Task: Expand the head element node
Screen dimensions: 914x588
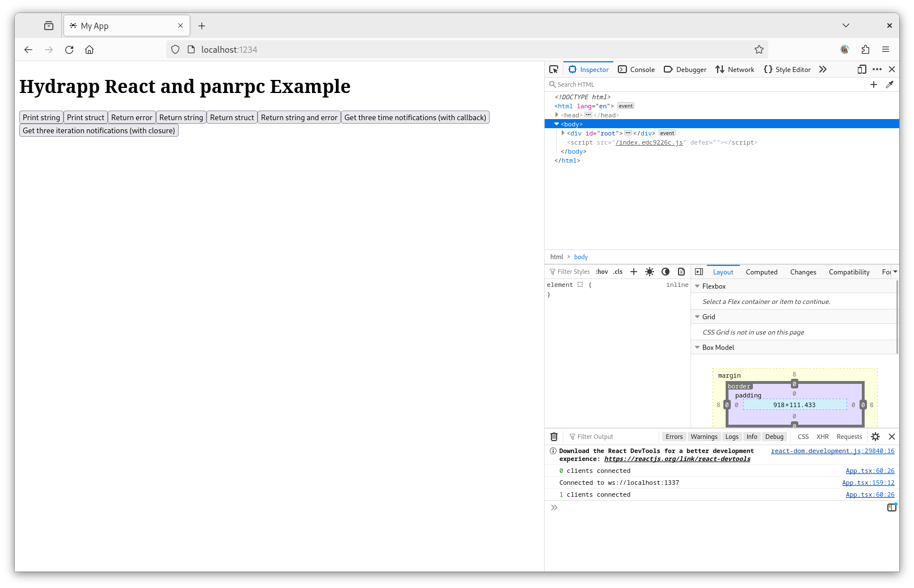Action: pyautogui.click(x=557, y=115)
